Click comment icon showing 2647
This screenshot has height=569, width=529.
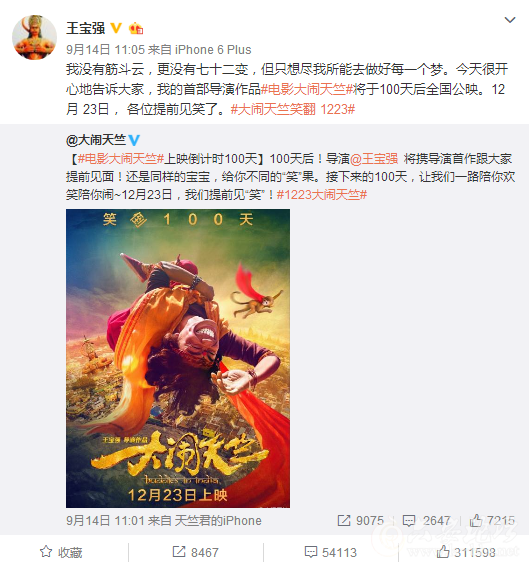coord(426,521)
